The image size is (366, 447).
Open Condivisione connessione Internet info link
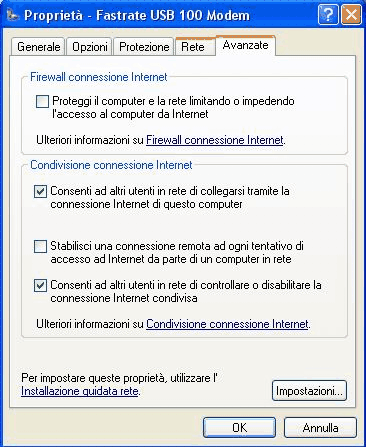pos(227,324)
